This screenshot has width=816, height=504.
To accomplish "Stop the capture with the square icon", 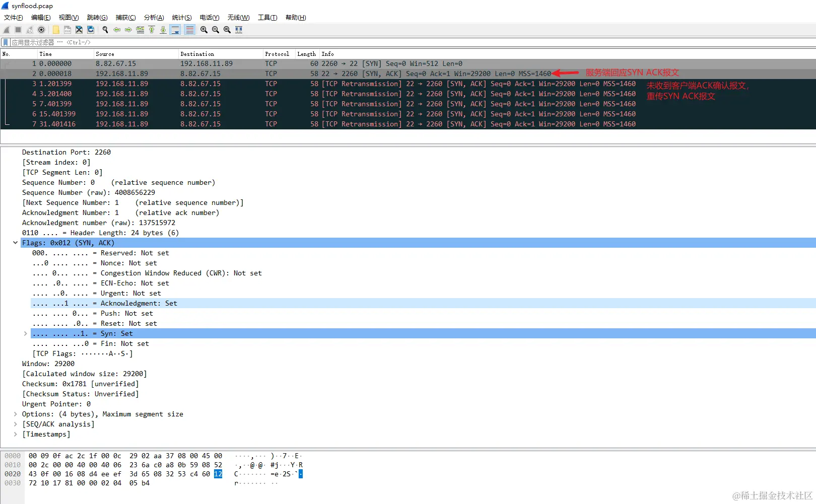I will (x=18, y=30).
